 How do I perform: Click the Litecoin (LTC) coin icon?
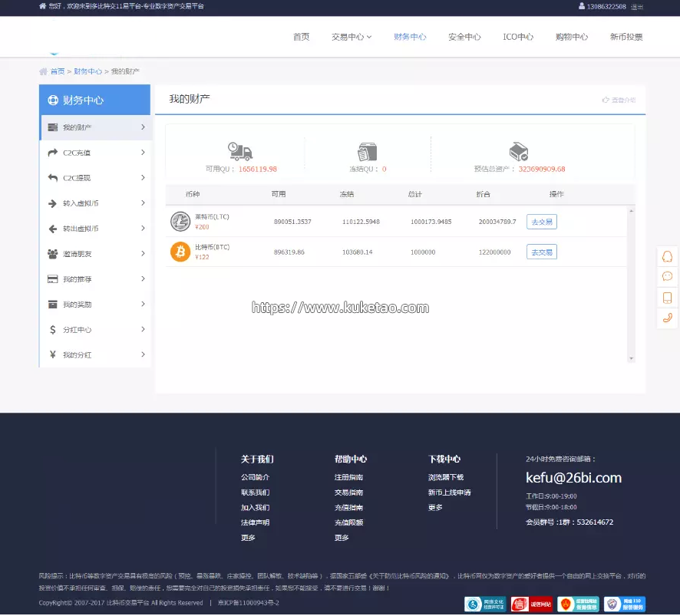(x=180, y=222)
